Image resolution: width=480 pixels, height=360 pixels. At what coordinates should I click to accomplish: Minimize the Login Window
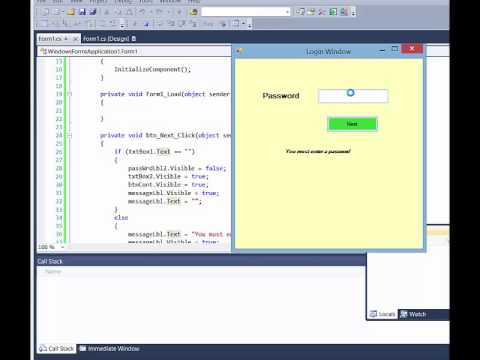[x=382, y=50]
